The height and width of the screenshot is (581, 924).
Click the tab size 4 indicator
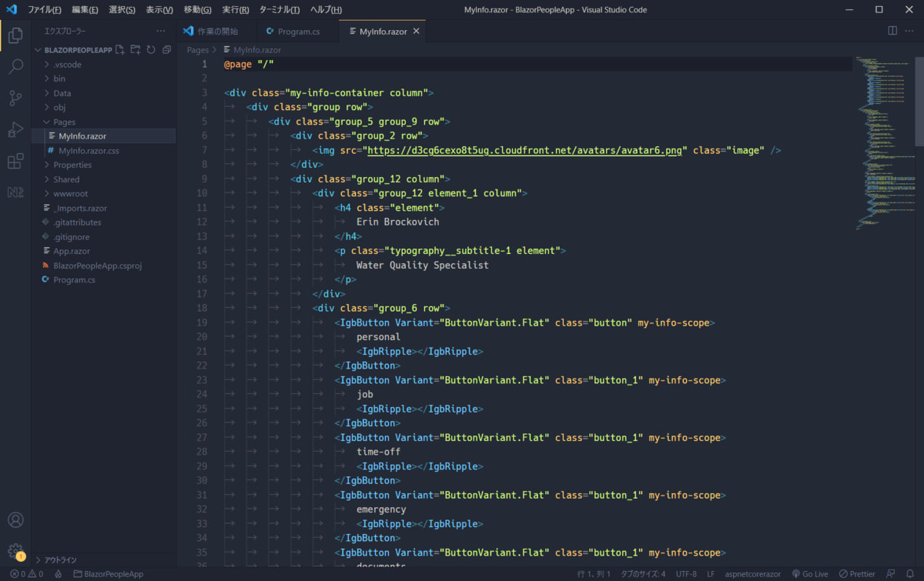644,574
